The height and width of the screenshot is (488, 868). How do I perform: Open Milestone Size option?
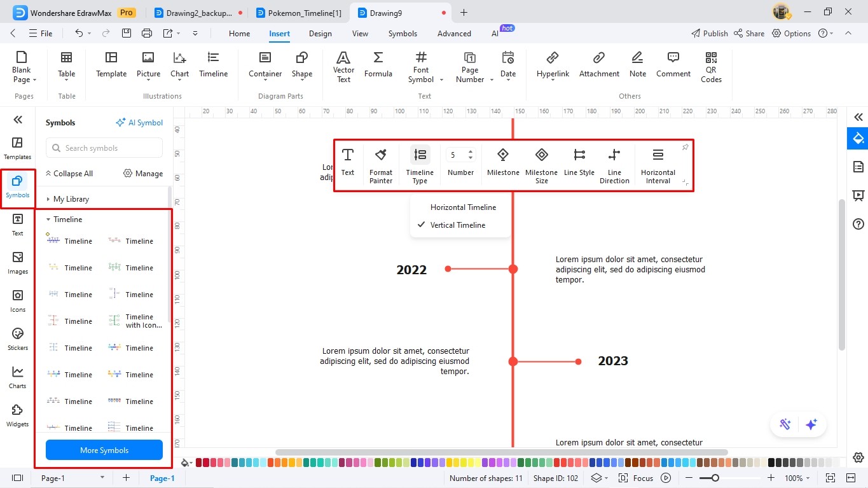541,165
